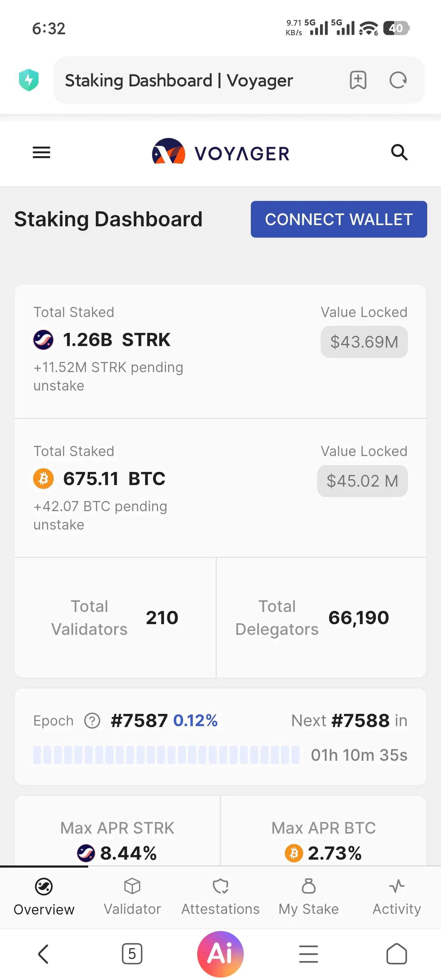Open the Activity tab

397,897
